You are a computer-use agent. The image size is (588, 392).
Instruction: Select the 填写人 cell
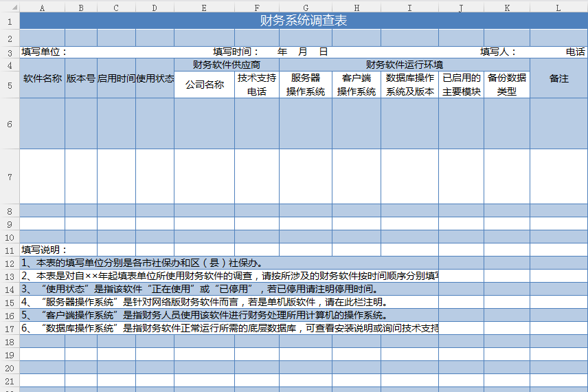click(498, 52)
